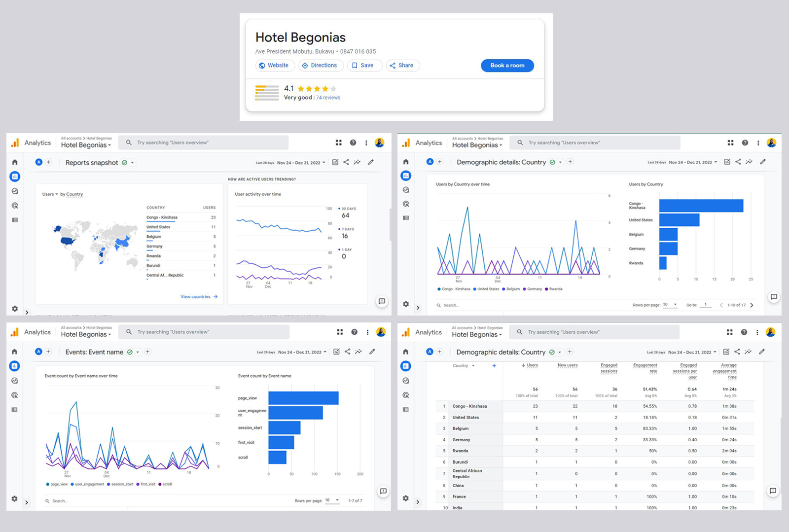Open Rows per page dropdown in Events window
Viewport: 789px width, 532px height.
pyautogui.click(x=332, y=500)
